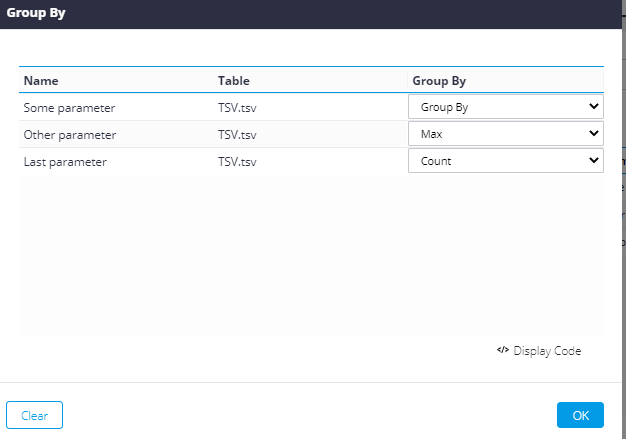Click the Clear button
Viewport: 626px width, 439px height.
[x=34, y=415]
